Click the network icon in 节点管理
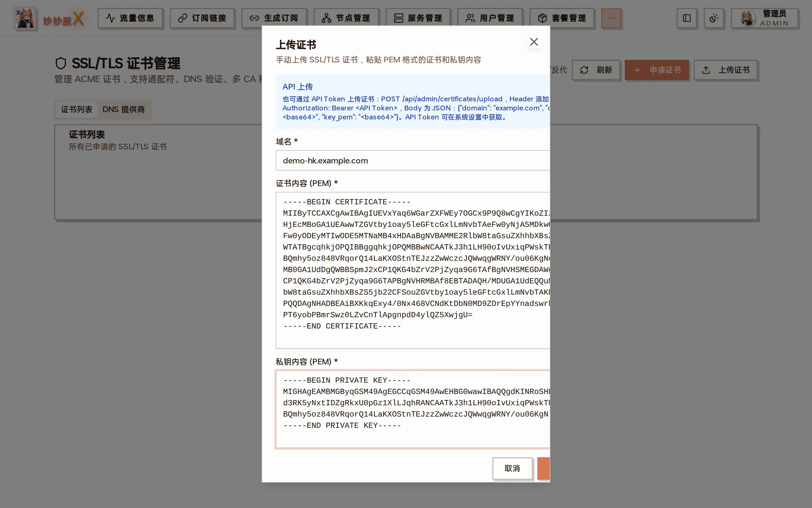 coord(326,18)
